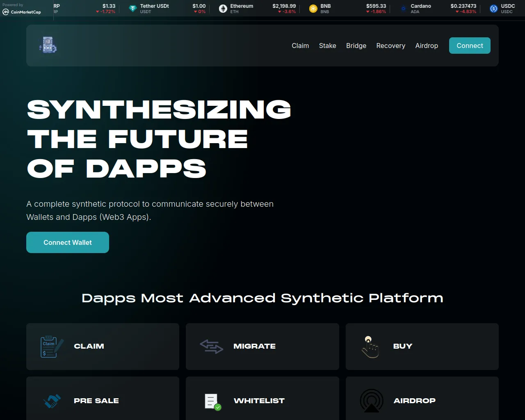
Task: Click the 0% Tether change value
Action: tap(202, 11)
